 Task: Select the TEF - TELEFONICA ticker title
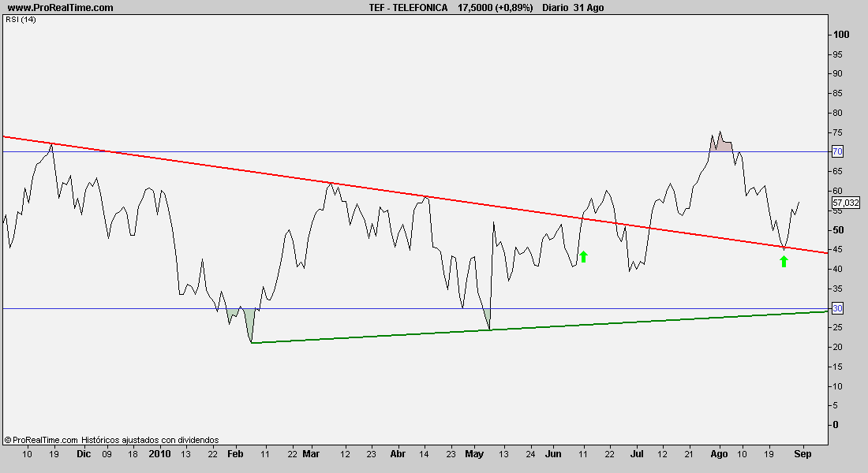409,8
